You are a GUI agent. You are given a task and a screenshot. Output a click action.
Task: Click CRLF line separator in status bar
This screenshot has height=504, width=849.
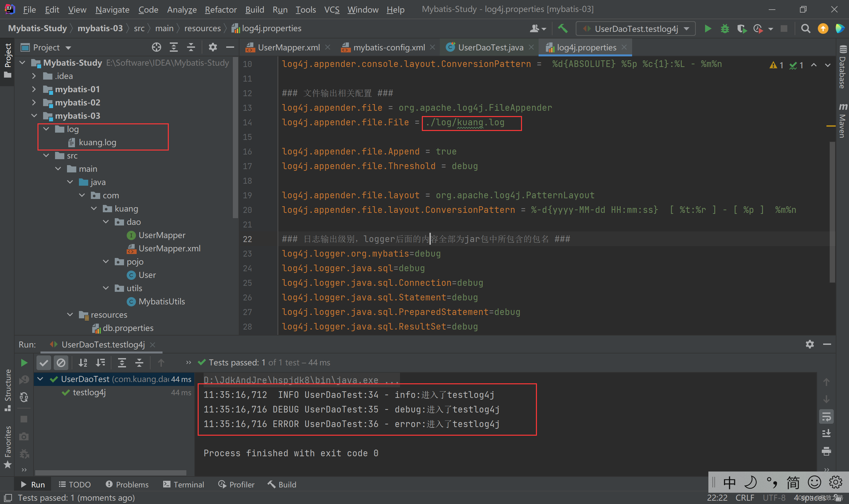click(x=745, y=498)
